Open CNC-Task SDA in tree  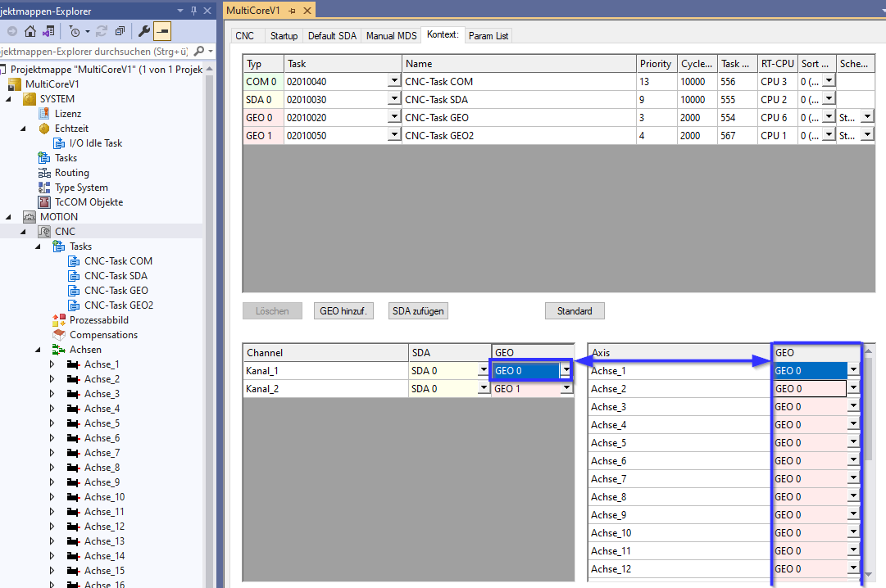[116, 276]
